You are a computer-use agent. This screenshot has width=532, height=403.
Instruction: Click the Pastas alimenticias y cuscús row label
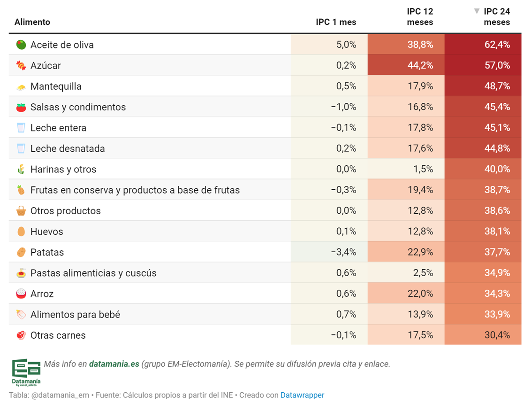tap(93, 273)
